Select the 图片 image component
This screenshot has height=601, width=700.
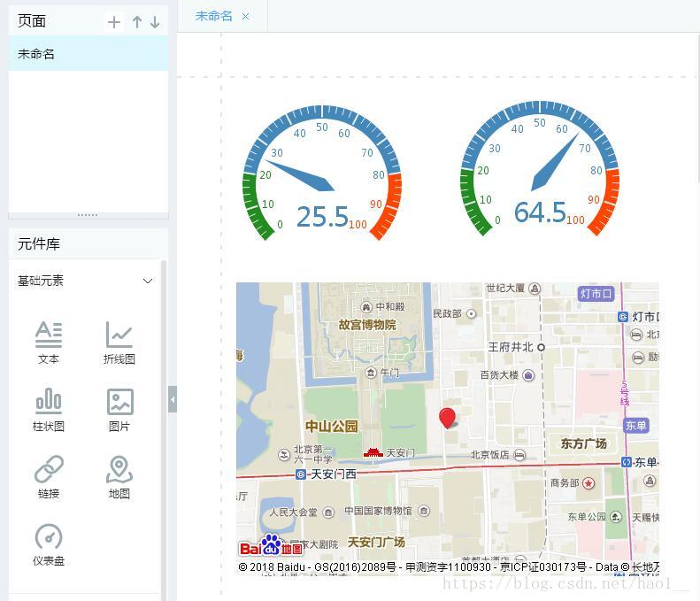pos(119,410)
